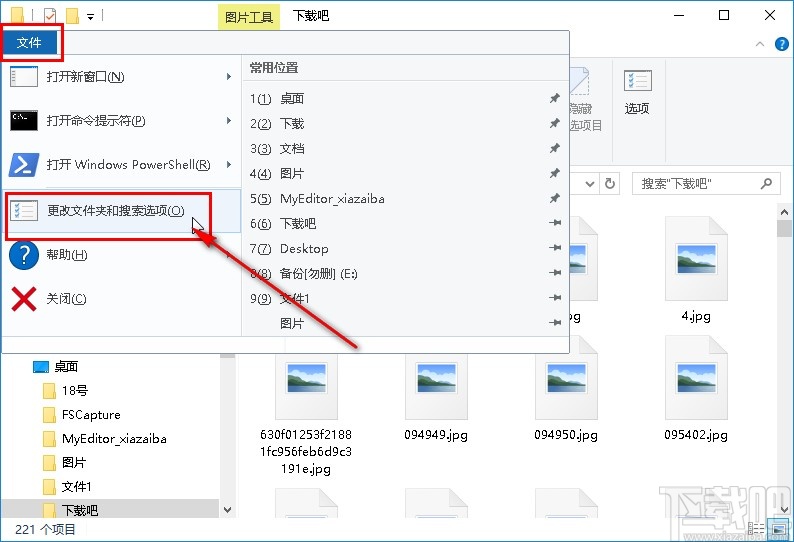Click the 选项 ribbon button
794x542 pixels.
click(638, 92)
